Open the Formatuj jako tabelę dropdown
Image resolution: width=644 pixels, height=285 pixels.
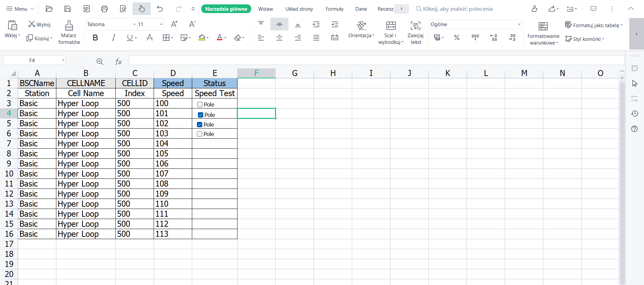click(594, 25)
